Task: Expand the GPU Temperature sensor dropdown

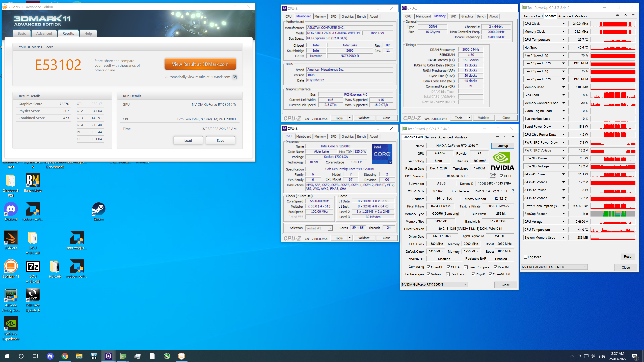Action: point(563,40)
